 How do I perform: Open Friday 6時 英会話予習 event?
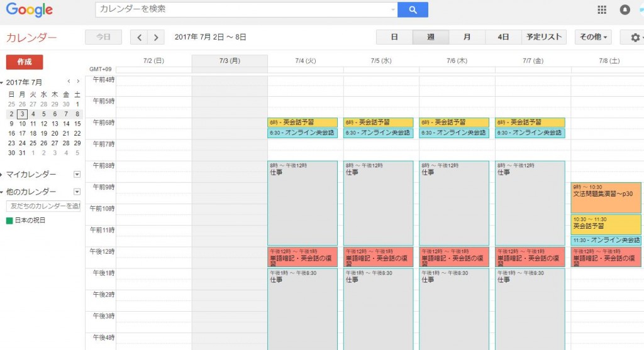[x=530, y=123]
